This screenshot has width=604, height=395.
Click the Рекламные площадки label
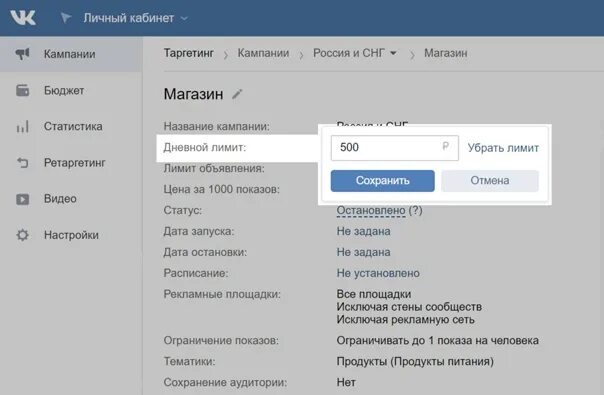click(222, 294)
